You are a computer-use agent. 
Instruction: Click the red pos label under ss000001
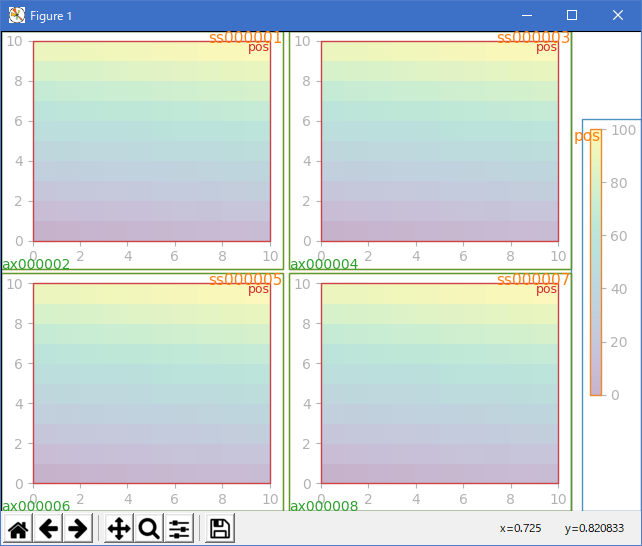[x=258, y=48]
